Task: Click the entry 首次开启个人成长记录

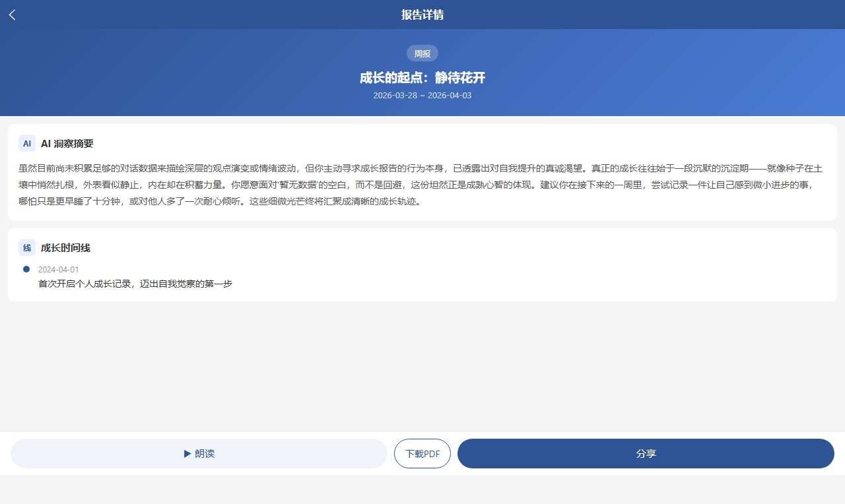Action: pos(135,284)
